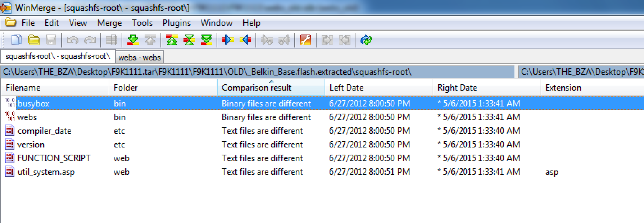
Task: Jump to Next Difference green down arrow
Action: click(133, 40)
